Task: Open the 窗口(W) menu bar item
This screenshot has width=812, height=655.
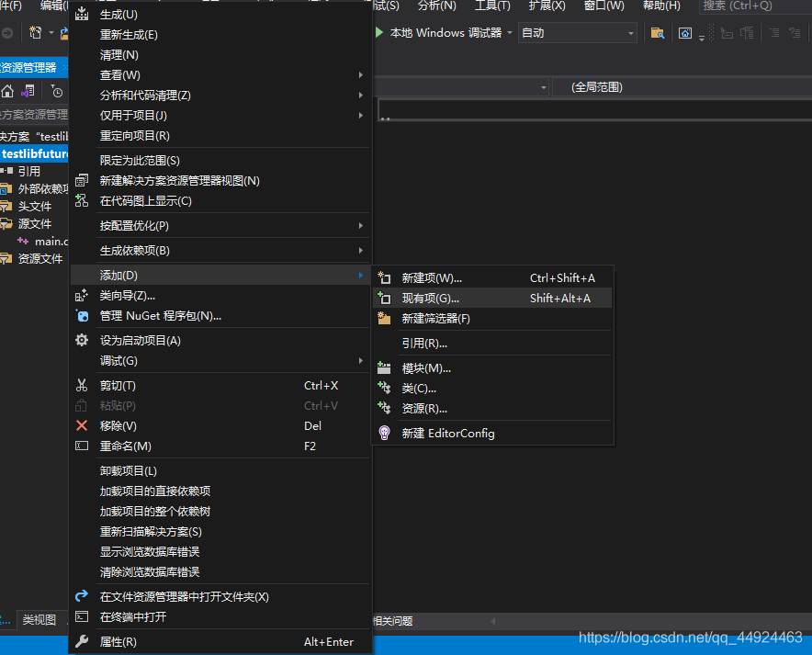Action: pyautogui.click(x=603, y=6)
